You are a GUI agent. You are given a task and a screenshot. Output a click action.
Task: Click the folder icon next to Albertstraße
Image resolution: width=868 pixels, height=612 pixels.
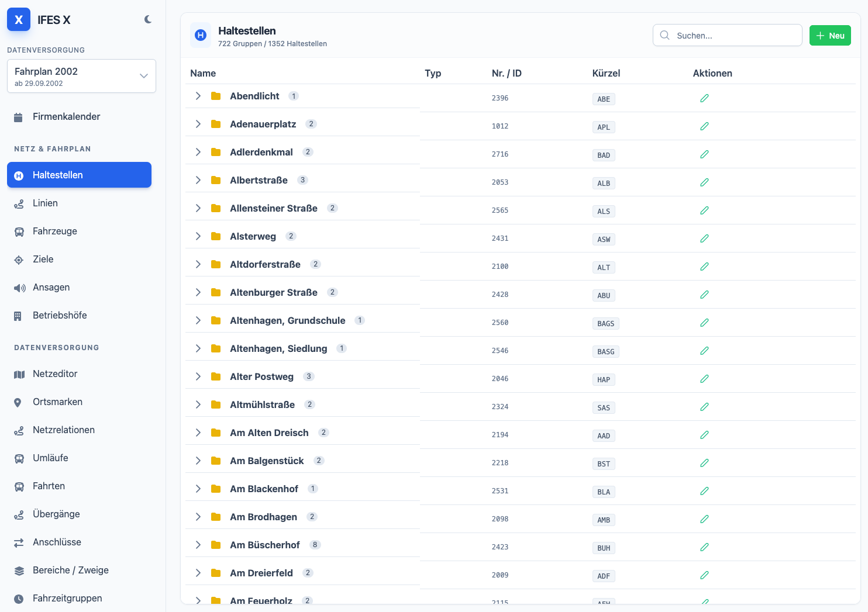coord(216,180)
